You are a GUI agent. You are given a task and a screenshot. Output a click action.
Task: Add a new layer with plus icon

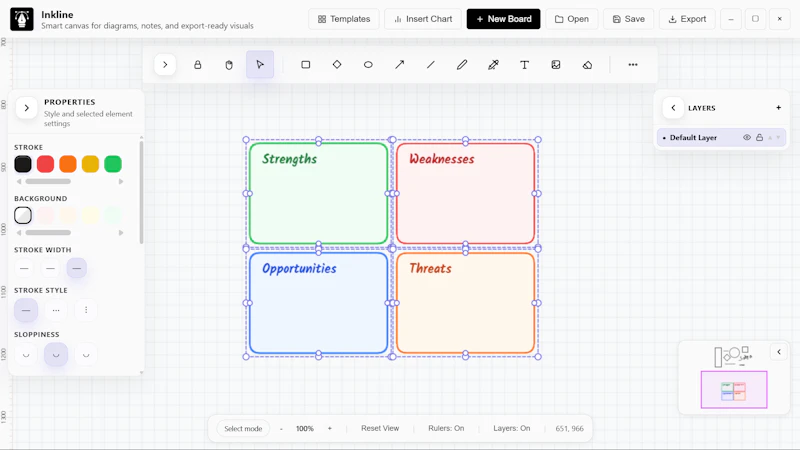(779, 108)
